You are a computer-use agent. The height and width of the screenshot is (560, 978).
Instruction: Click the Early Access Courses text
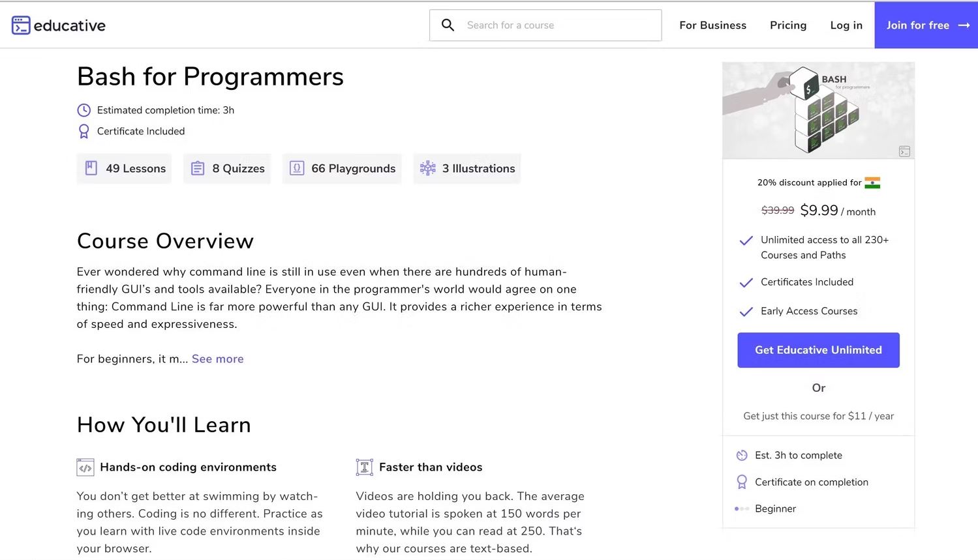click(809, 311)
